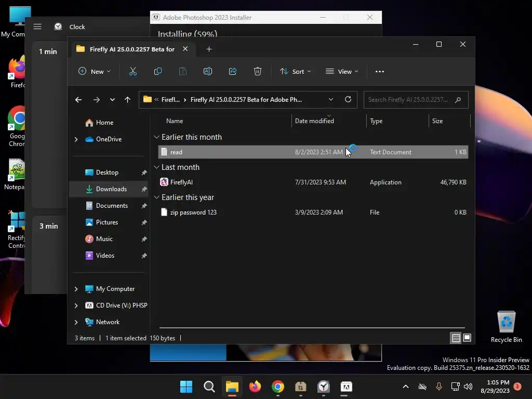Viewport: 532px width, 399px height.
Task: Click the horizontal scrollbar in file list
Action: click(312, 328)
